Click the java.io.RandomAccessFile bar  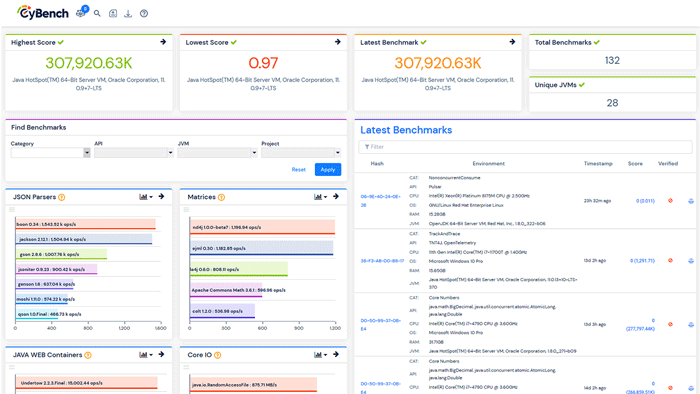(254, 385)
